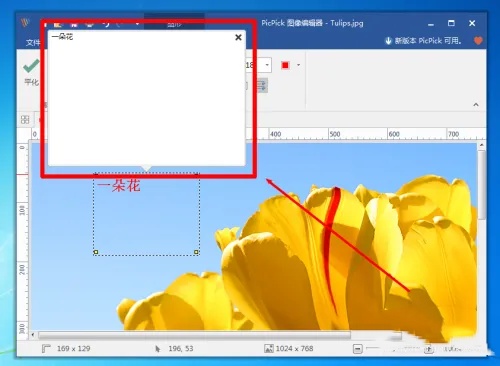Click the horizontal scrollbar left arrow
The width and height of the screenshot is (500, 366).
[x=33, y=334]
